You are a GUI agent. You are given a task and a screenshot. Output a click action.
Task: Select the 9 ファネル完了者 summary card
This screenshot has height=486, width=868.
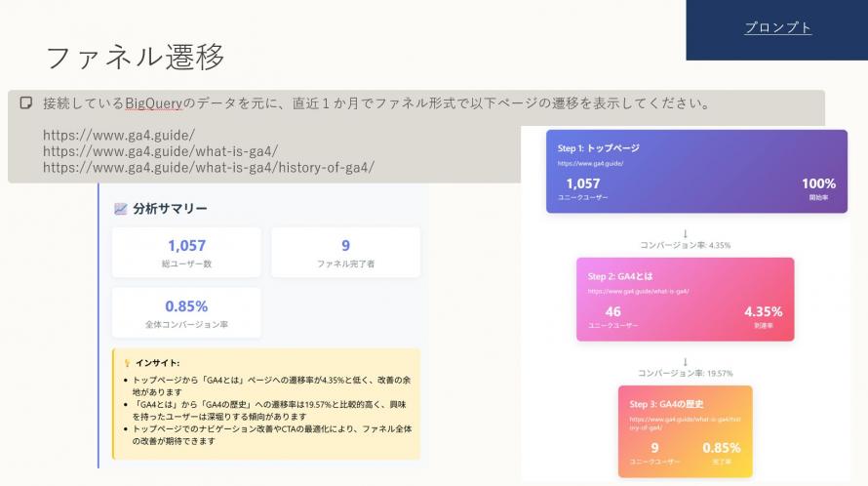point(345,252)
